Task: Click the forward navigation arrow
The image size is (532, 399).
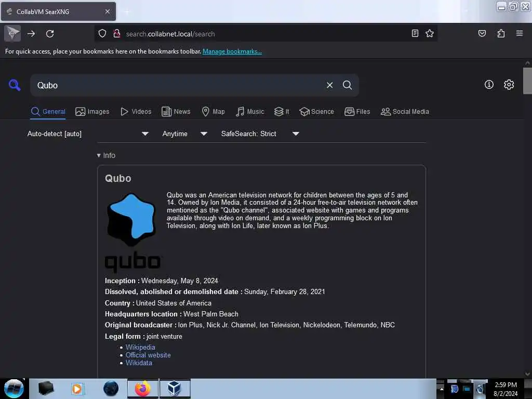Action: point(31,34)
